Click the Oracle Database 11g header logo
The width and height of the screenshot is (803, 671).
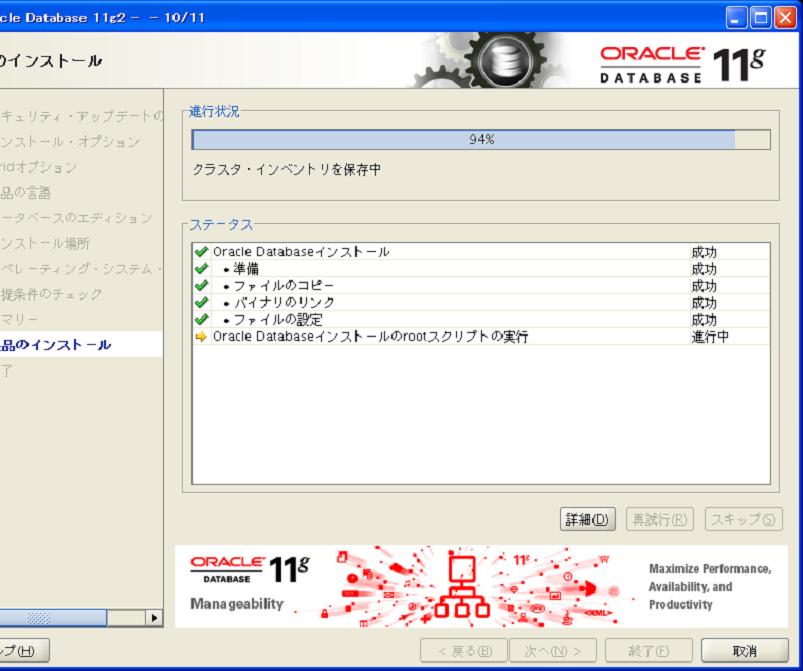[683, 65]
